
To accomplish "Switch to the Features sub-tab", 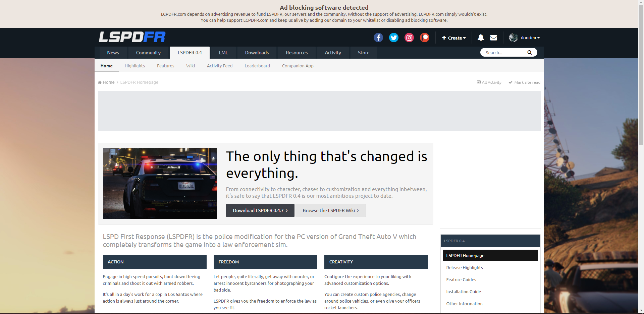I will pyautogui.click(x=166, y=66).
